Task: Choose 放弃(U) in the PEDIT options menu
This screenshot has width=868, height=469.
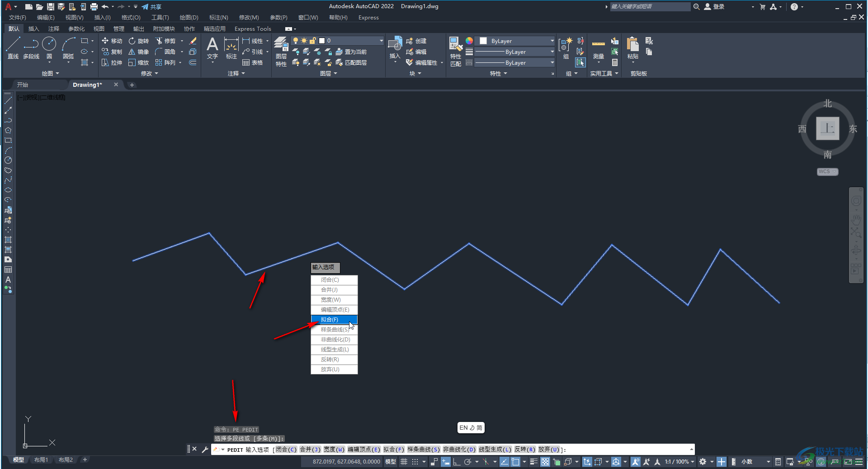Action: tap(334, 370)
